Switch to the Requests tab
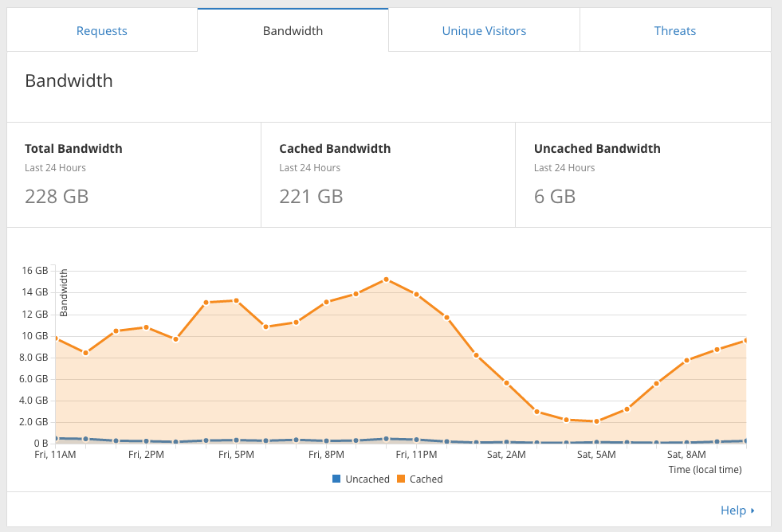Image resolution: width=782 pixels, height=532 pixels. [102, 31]
